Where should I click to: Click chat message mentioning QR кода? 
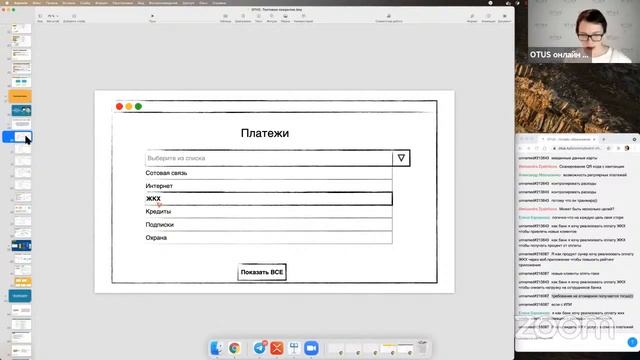(591, 167)
